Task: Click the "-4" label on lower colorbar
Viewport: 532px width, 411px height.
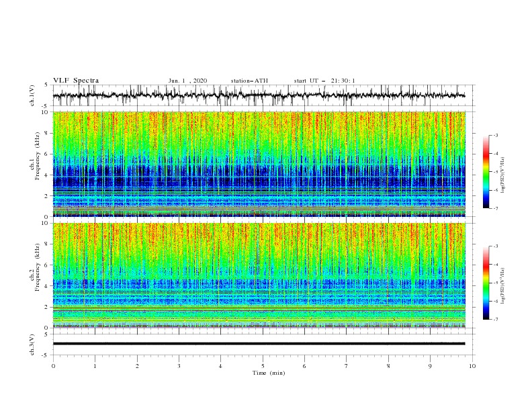Action: (x=496, y=265)
